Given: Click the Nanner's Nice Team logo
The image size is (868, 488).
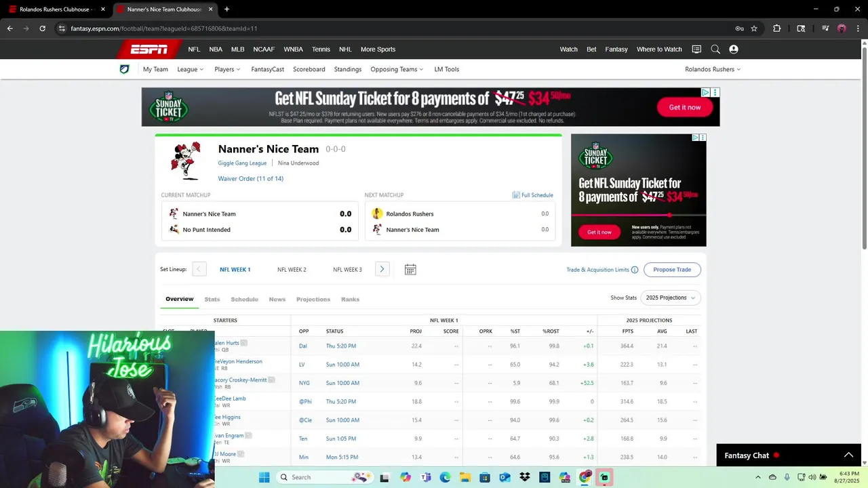Looking at the screenshot, I should pyautogui.click(x=185, y=161).
